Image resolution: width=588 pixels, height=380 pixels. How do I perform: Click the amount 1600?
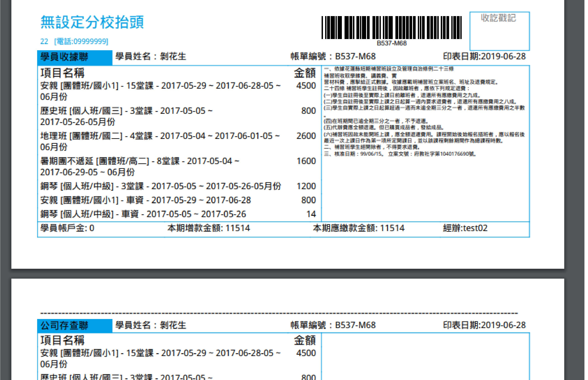pos(306,161)
